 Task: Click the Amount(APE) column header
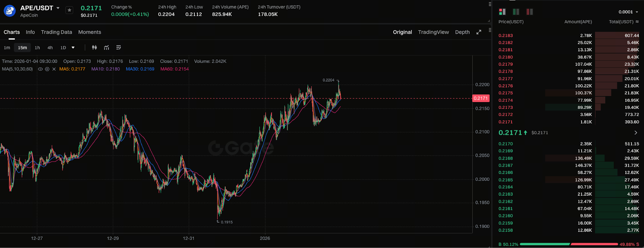(x=578, y=22)
